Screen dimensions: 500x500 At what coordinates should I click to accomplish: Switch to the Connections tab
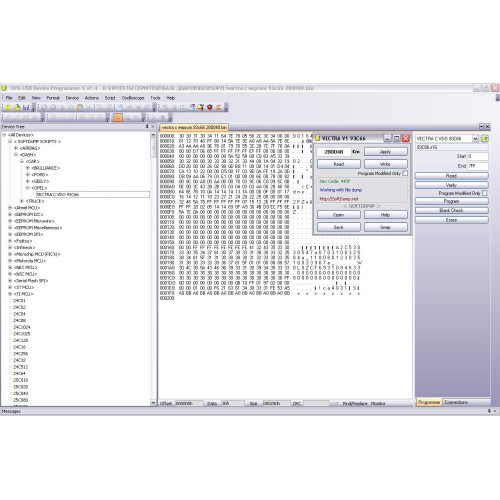point(456,402)
